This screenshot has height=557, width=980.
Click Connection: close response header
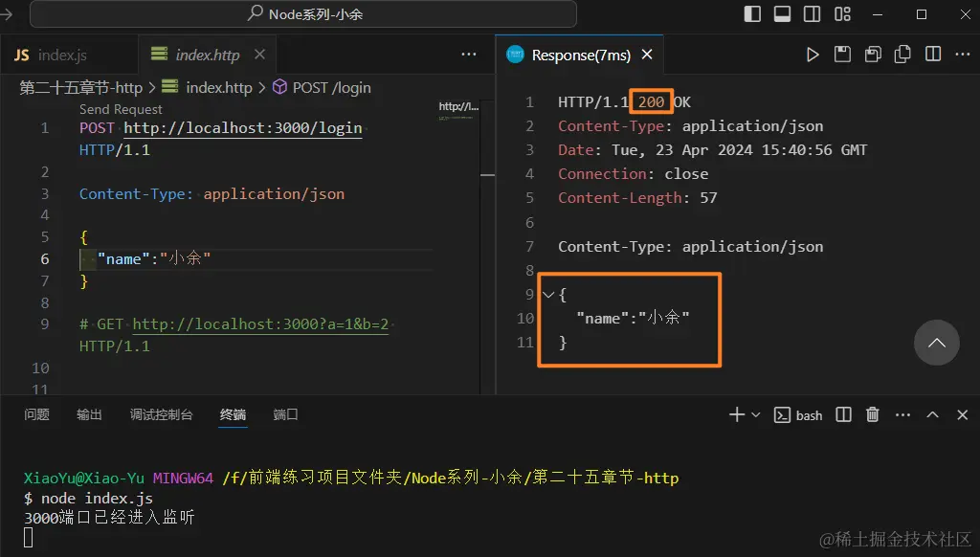tap(634, 174)
